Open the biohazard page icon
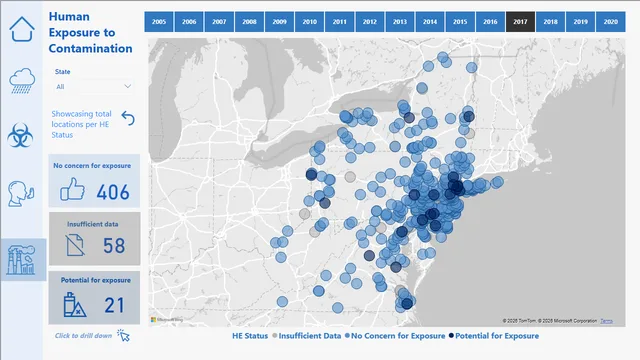The image size is (640, 360). [x=20, y=135]
